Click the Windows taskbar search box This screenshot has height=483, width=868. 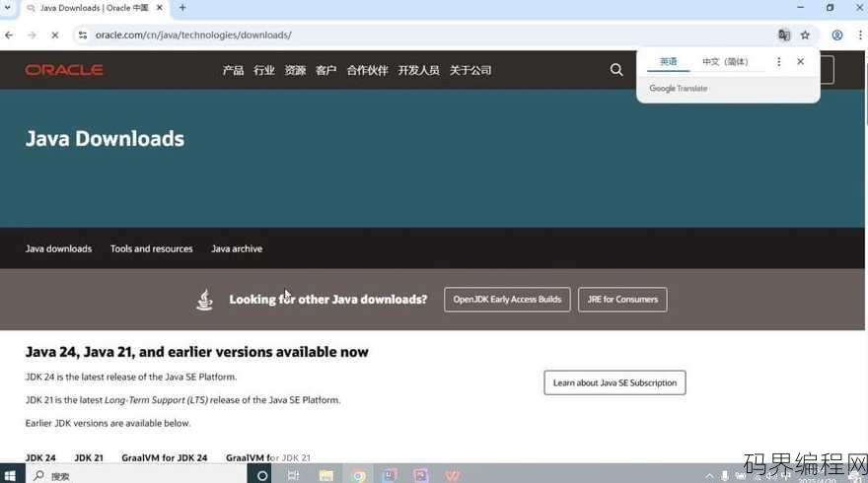click(x=136, y=475)
